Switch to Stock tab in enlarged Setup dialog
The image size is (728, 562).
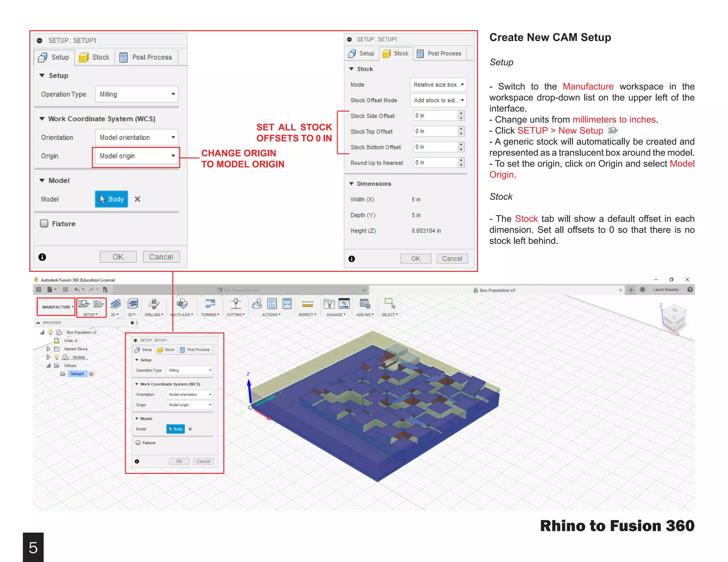pyautogui.click(x=95, y=57)
